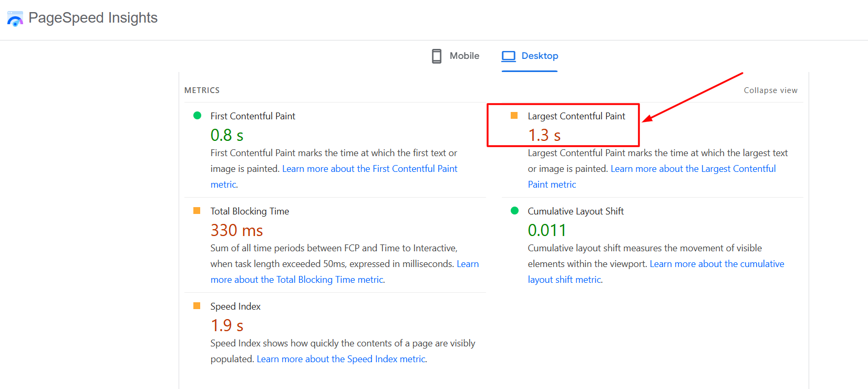Click Collapse view
The image size is (868, 389).
[x=770, y=90]
